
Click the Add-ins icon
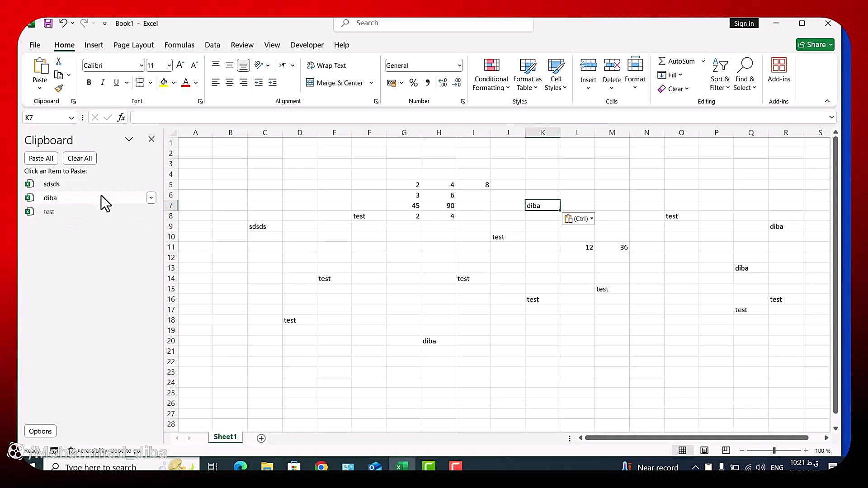tap(778, 70)
